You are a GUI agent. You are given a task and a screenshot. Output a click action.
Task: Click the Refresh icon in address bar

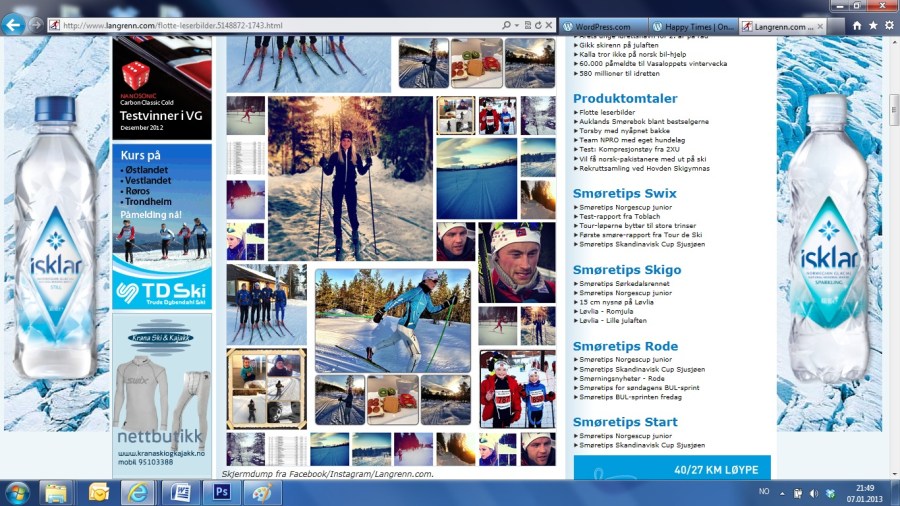pyautogui.click(x=538, y=25)
